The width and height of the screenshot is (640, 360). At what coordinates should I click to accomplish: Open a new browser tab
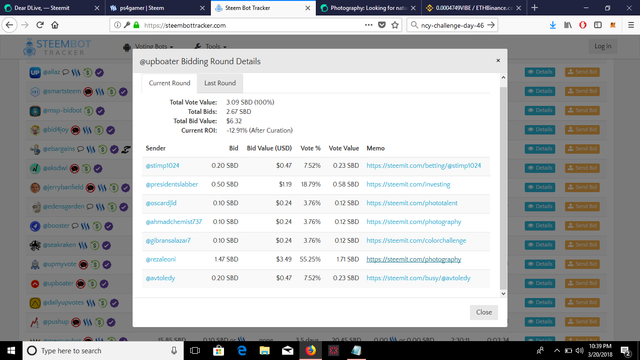pyautogui.click(x=535, y=8)
